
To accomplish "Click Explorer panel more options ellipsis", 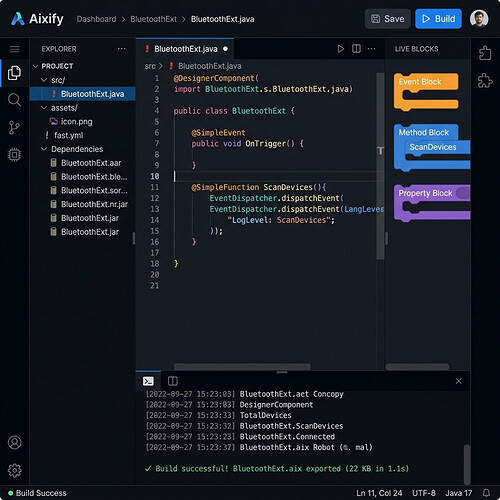I will click(122, 49).
